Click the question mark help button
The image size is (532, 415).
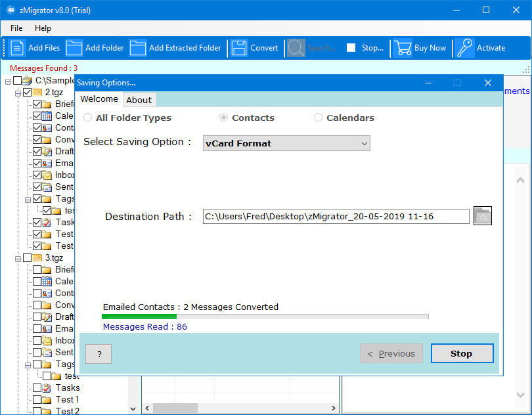pos(99,354)
